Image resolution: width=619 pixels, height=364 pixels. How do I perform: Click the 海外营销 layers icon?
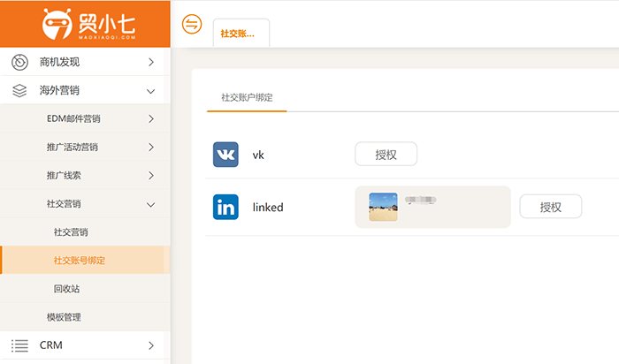[x=19, y=91]
